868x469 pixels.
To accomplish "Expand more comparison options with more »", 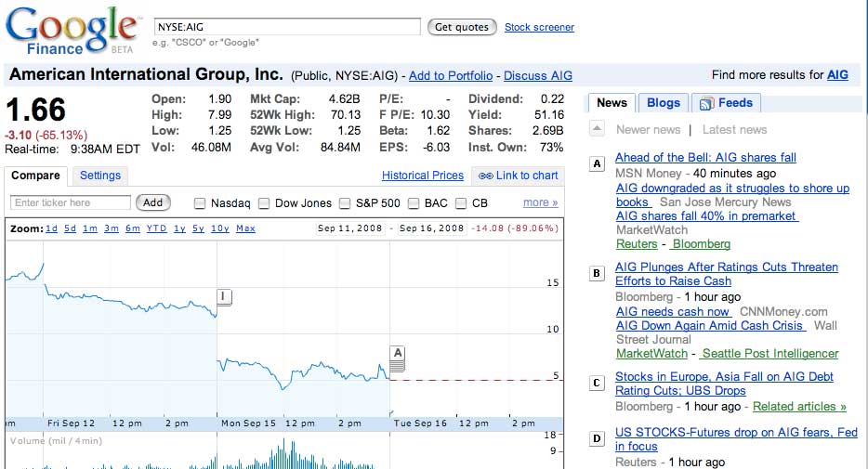I will click(x=540, y=202).
